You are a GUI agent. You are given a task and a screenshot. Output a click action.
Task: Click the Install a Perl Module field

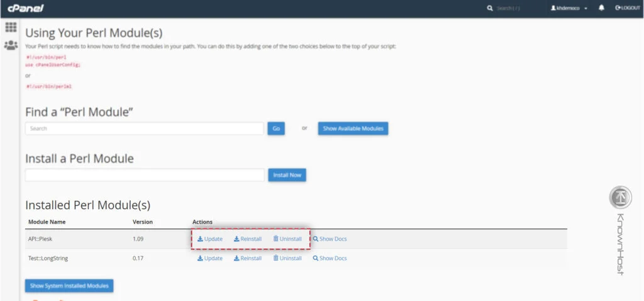145,175
